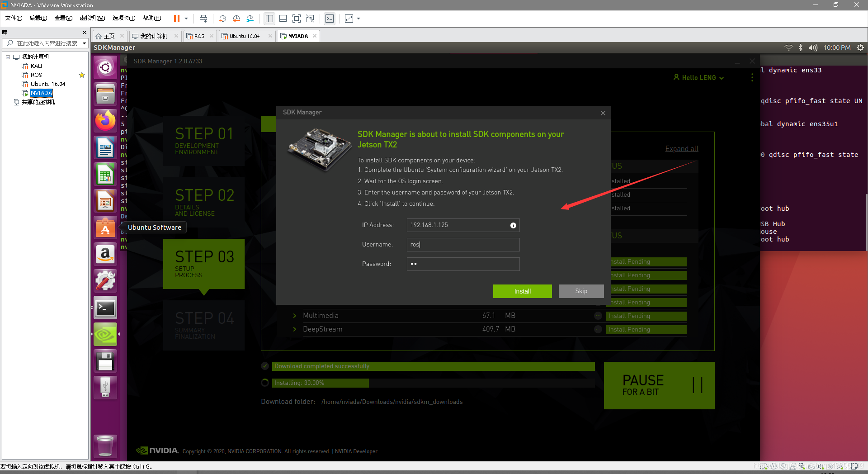This screenshot has width=868, height=474.
Task: Click the green Install button
Action: click(522, 291)
